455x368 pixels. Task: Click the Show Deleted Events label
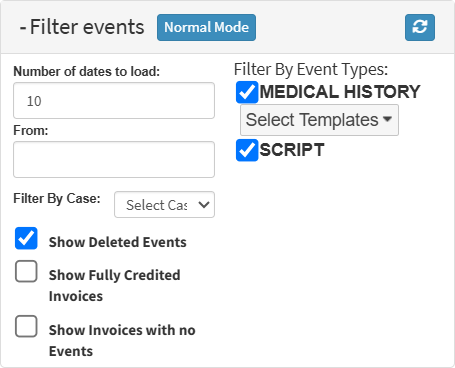pos(118,242)
